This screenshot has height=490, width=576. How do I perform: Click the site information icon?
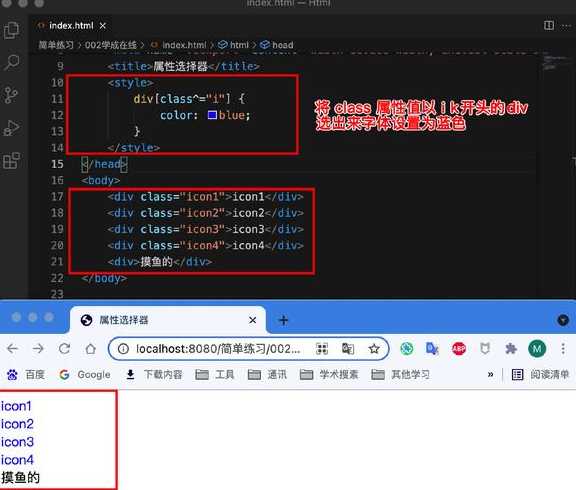pos(123,349)
